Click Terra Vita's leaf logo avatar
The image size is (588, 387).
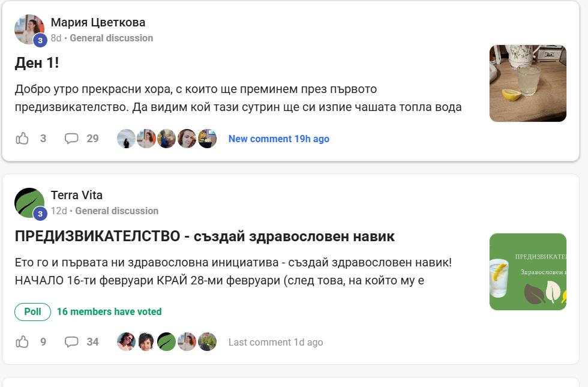29,203
